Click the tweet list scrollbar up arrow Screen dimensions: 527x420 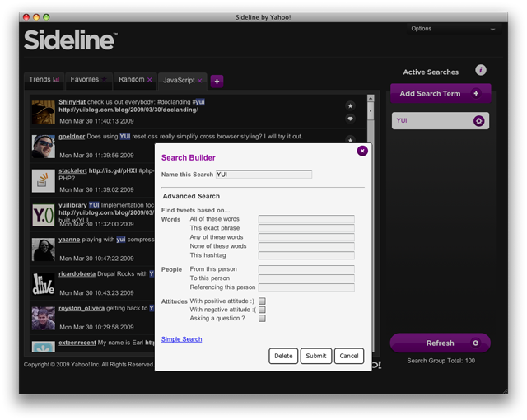371,99
